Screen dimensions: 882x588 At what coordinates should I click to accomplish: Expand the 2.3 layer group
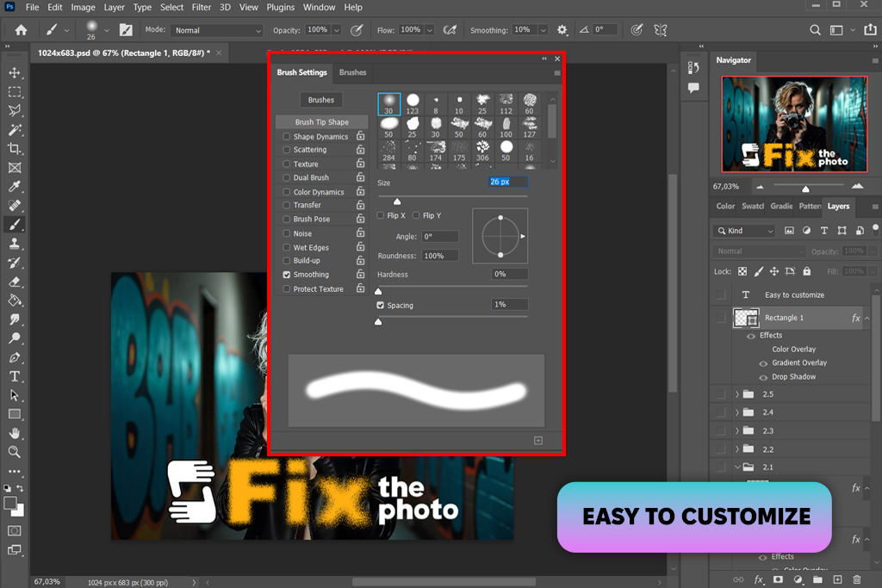[x=737, y=431]
